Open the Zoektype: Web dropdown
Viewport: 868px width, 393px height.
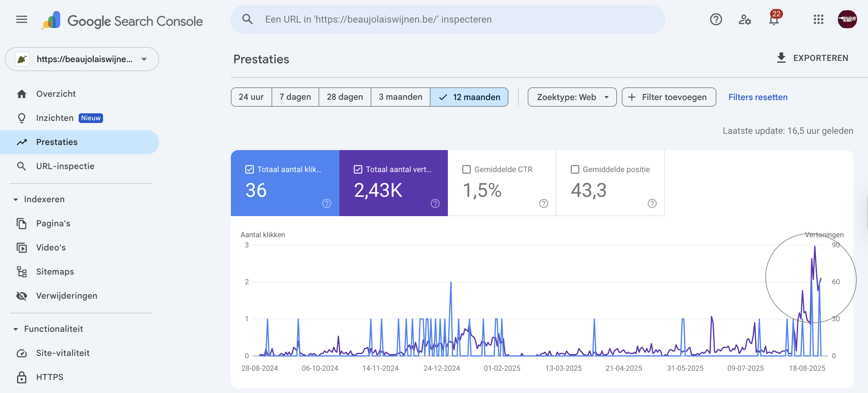572,97
